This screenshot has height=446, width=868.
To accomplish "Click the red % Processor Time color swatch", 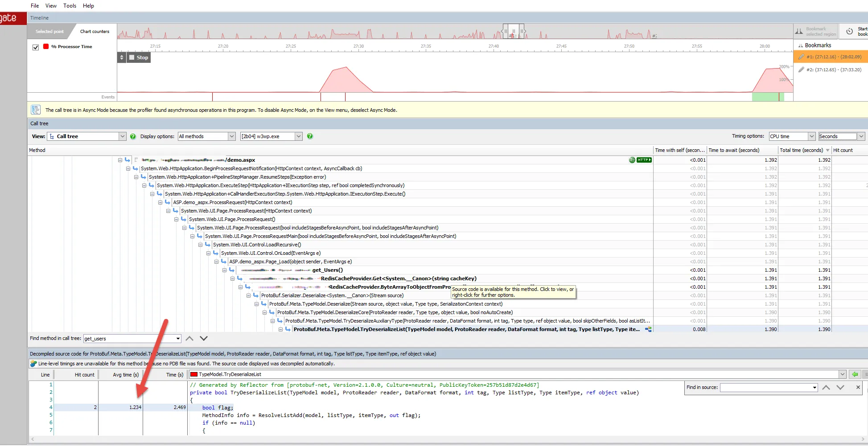I will pos(46,46).
